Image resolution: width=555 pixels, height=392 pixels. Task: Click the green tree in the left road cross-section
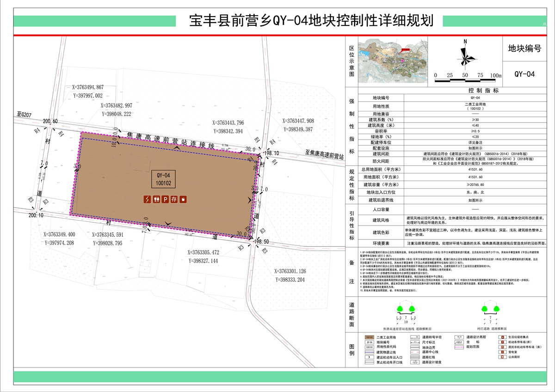pos(401,309)
